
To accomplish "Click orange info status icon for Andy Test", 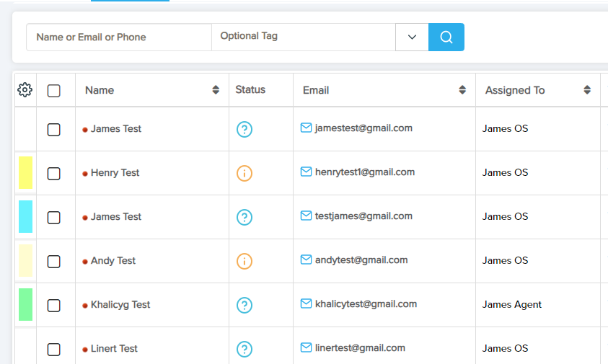I will pos(244,261).
